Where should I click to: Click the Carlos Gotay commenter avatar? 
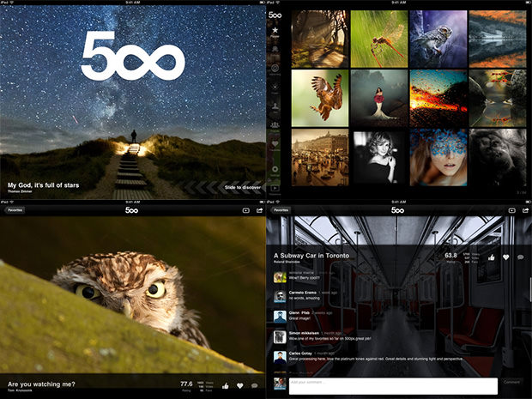pos(280,357)
